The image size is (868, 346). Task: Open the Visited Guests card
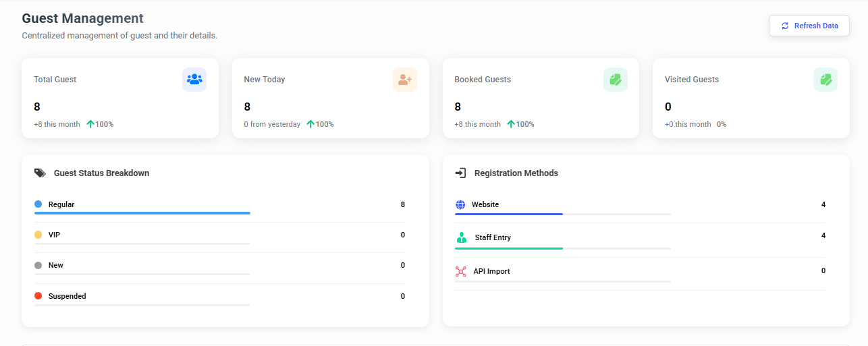point(751,98)
